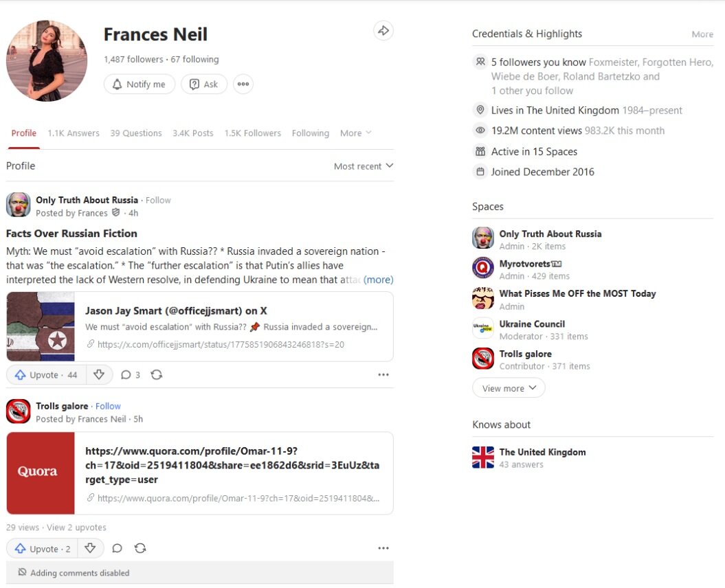Viewport: 725px width, 588px height.
Task: Open the Myrotvorets space
Action: tap(531, 264)
